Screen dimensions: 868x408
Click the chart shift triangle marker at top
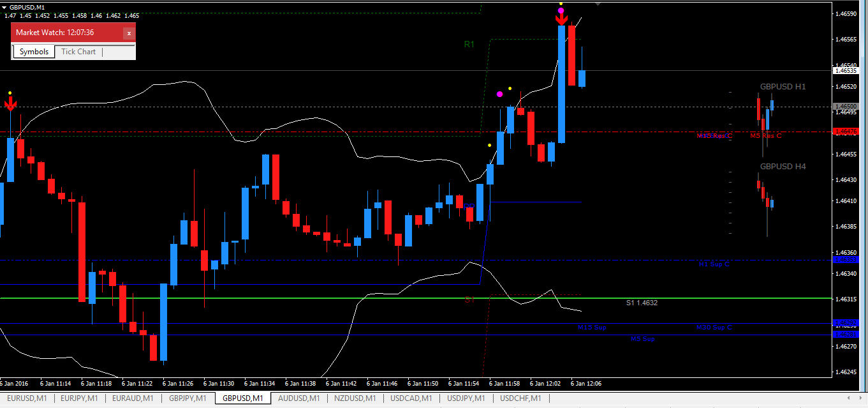click(598, 3)
